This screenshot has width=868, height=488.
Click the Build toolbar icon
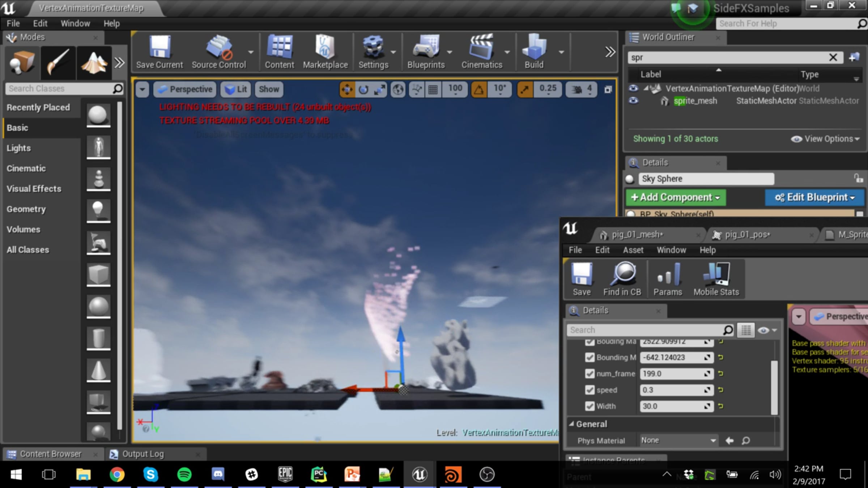tap(534, 52)
